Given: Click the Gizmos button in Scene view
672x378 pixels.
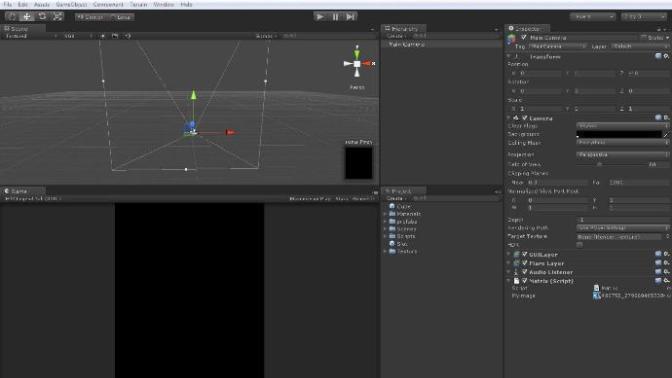Looking at the screenshot, I should pos(266,36).
